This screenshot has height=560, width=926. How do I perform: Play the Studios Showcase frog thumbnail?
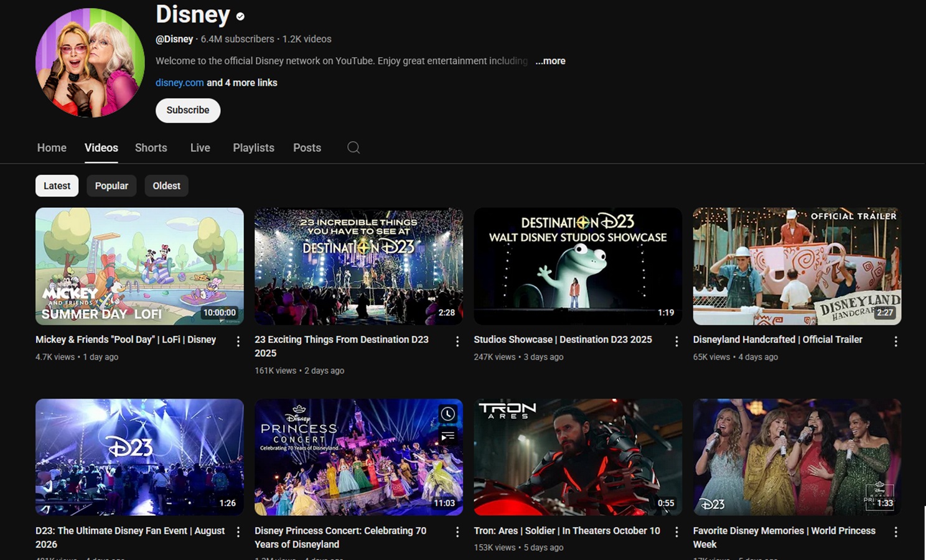point(578,266)
